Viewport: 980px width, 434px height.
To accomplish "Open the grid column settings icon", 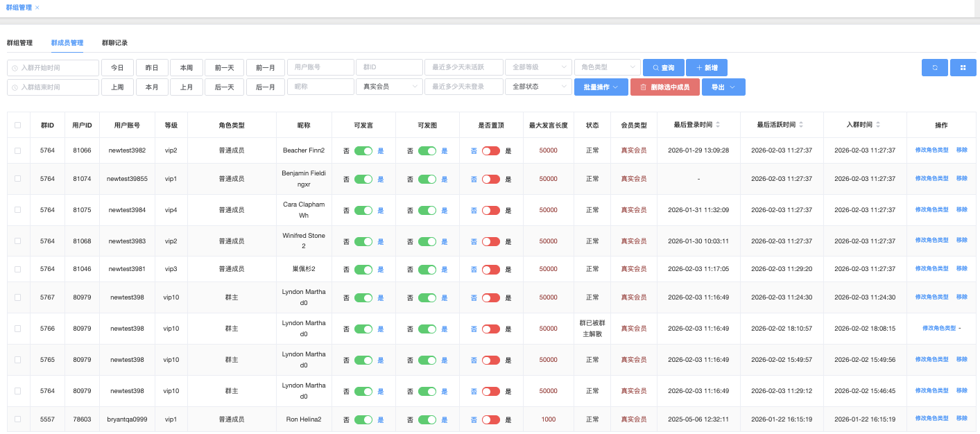I will point(963,67).
